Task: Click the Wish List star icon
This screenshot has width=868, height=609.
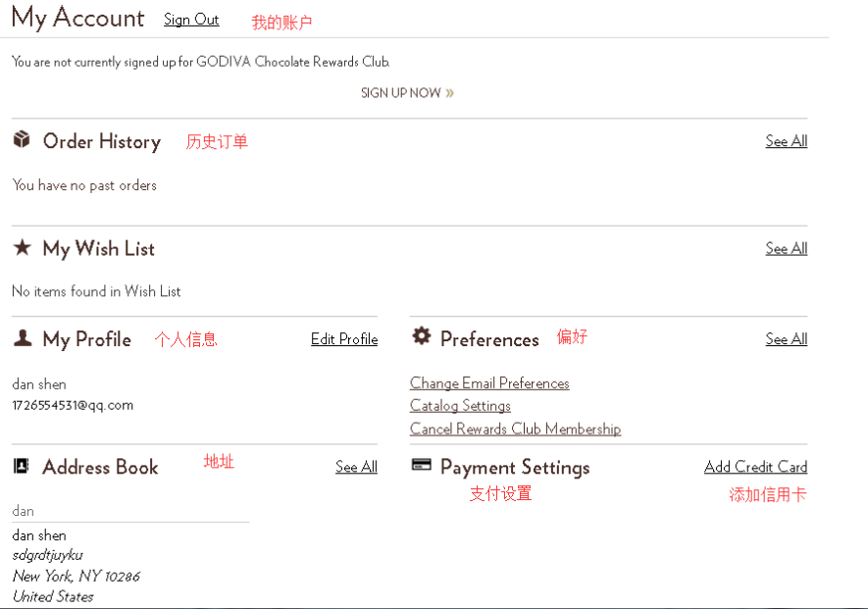Action: point(22,248)
